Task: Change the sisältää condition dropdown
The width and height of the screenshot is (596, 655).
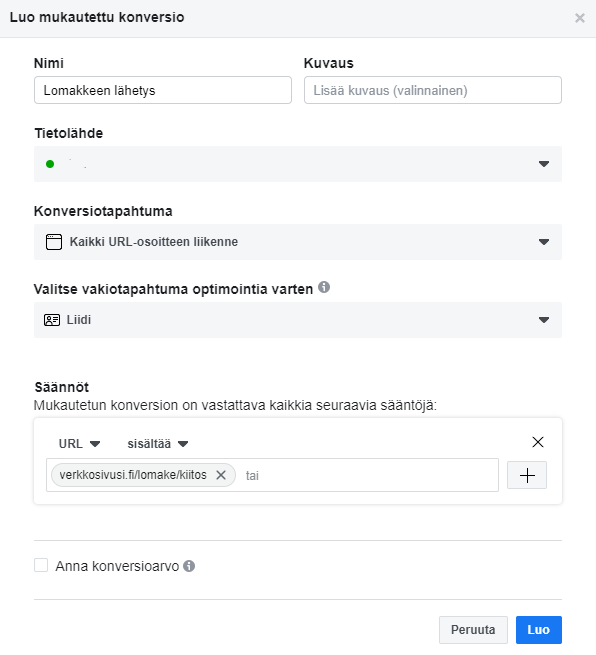Action: point(158,444)
